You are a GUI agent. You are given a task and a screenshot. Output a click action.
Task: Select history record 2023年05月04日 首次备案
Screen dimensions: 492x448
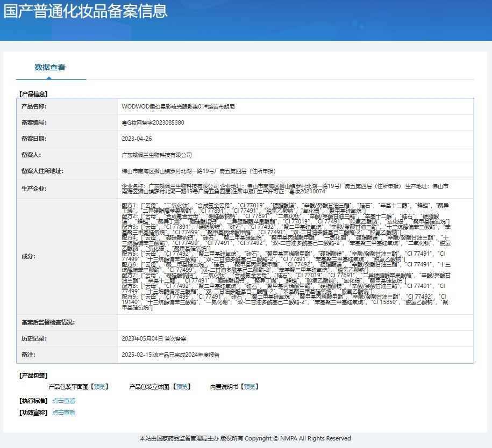click(154, 338)
